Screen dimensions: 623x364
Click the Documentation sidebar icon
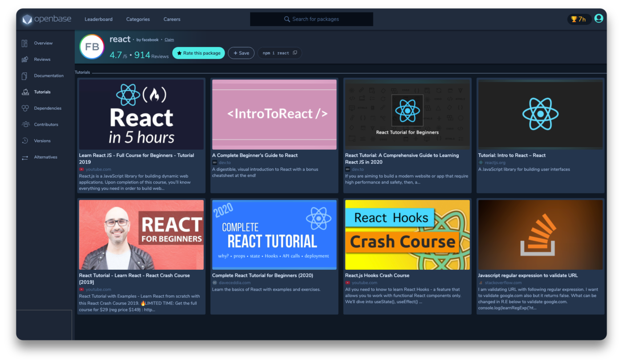(x=25, y=76)
